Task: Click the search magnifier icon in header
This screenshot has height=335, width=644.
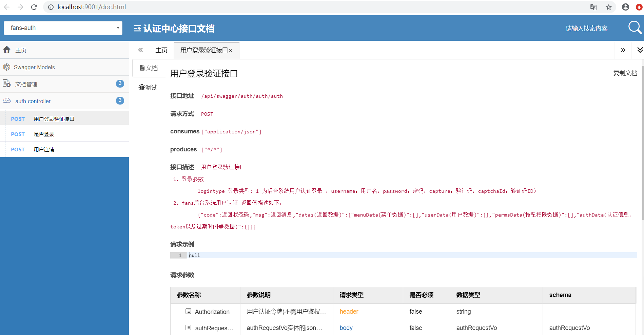Action: [635, 27]
